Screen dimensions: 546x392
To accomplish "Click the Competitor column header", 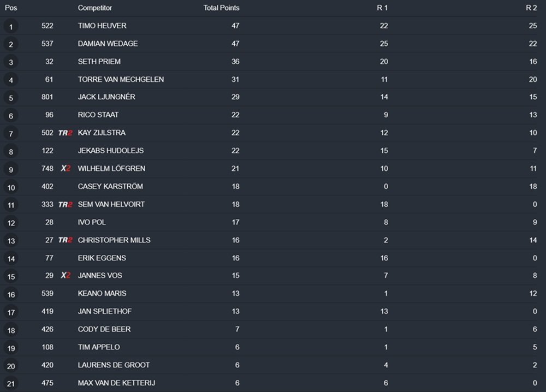I will (96, 8).
